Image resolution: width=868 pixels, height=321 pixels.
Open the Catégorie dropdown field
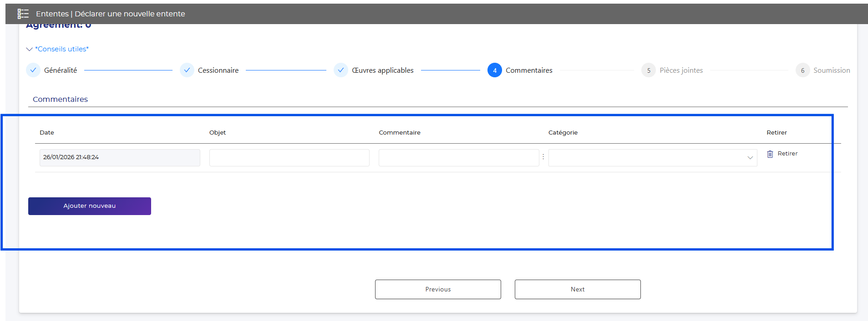(x=646, y=158)
